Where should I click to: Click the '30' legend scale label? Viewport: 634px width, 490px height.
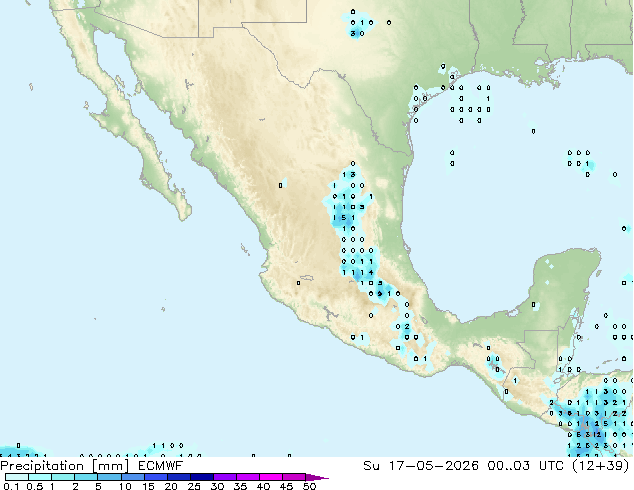pos(217,486)
